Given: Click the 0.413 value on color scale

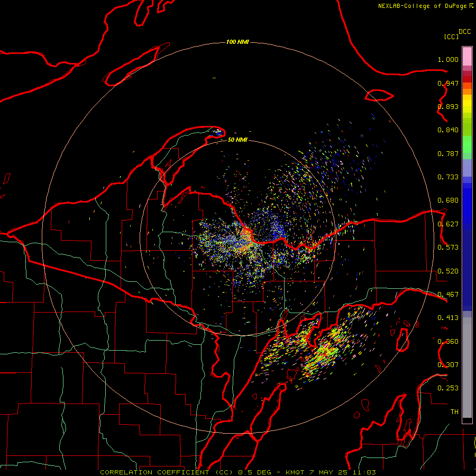Looking at the screenshot, I should (x=448, y=318).
